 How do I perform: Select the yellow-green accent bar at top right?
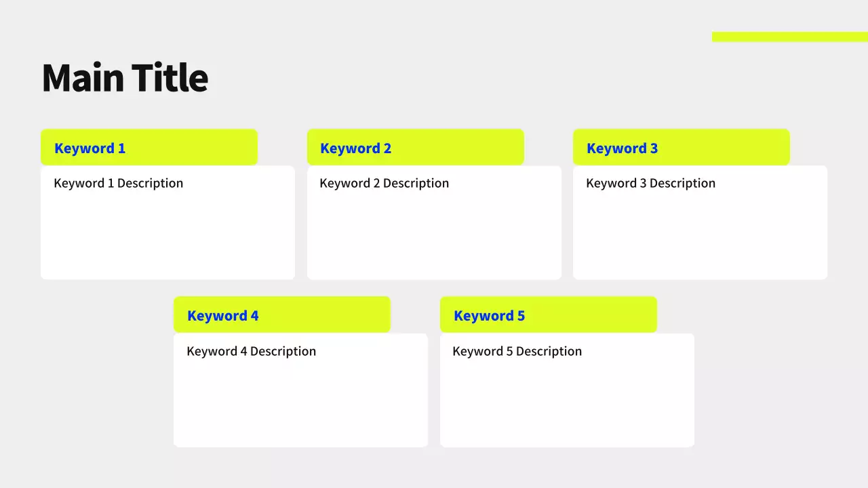click(x=789, y=37)
